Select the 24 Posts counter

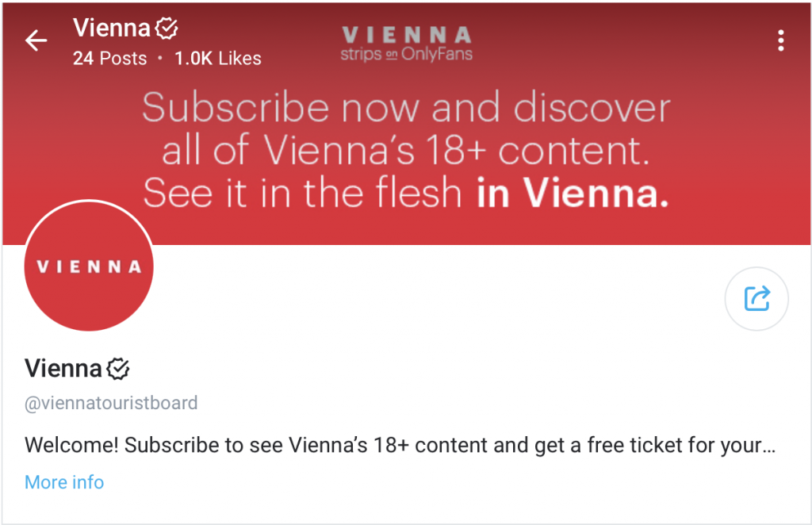[x=109, y=59]
